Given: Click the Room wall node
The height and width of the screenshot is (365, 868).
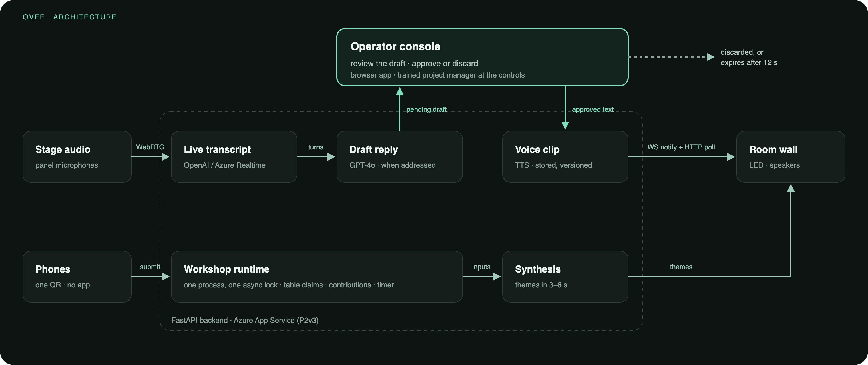Looking at the screenshot, I should click(791, 157).
